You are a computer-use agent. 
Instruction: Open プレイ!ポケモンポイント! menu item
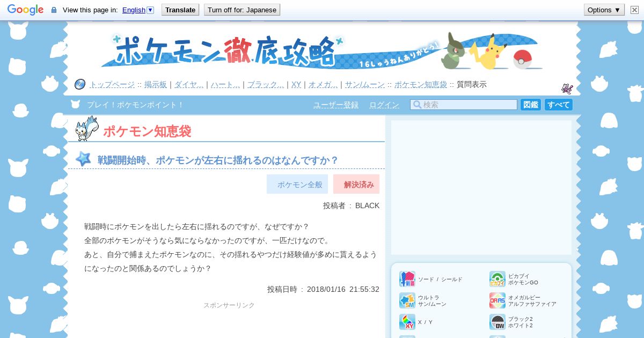pos(135,105)
